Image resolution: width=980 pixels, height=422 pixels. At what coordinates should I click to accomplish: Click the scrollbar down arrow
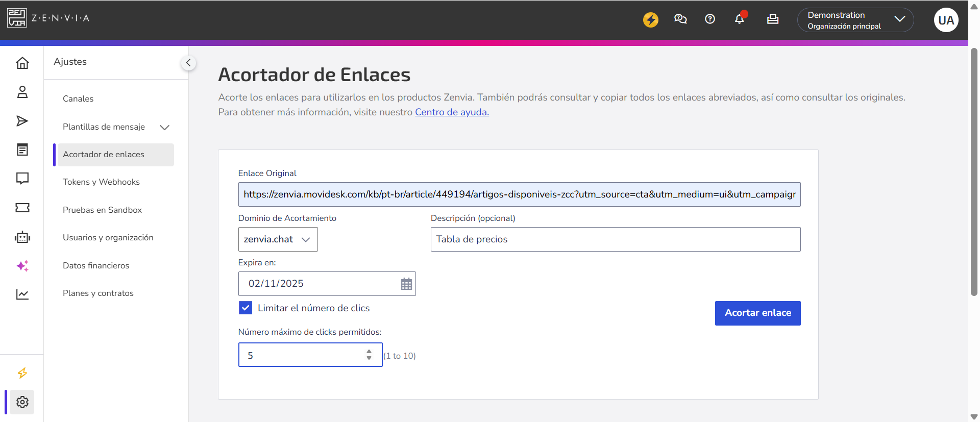pyautogui.click(x=974, y=417)
